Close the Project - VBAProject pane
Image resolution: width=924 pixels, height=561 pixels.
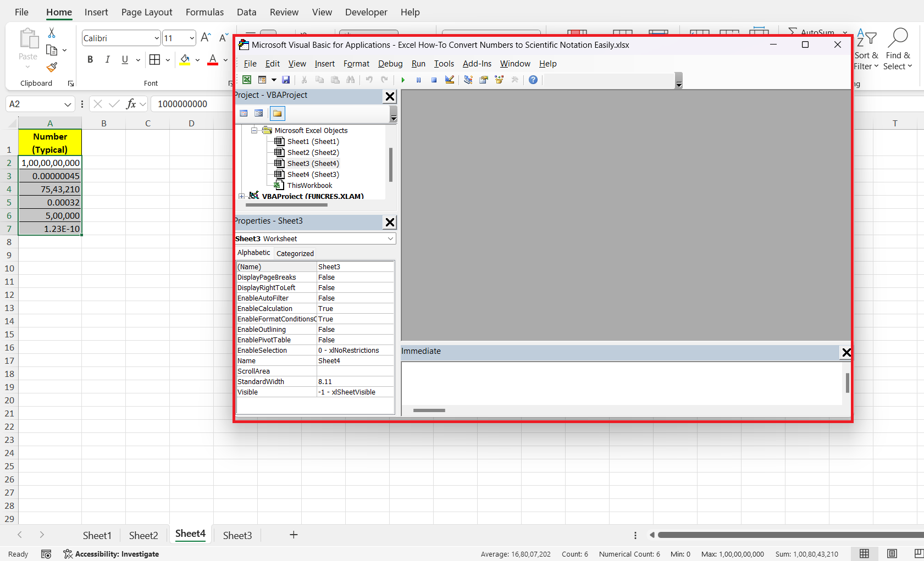(x=390, y=97)
